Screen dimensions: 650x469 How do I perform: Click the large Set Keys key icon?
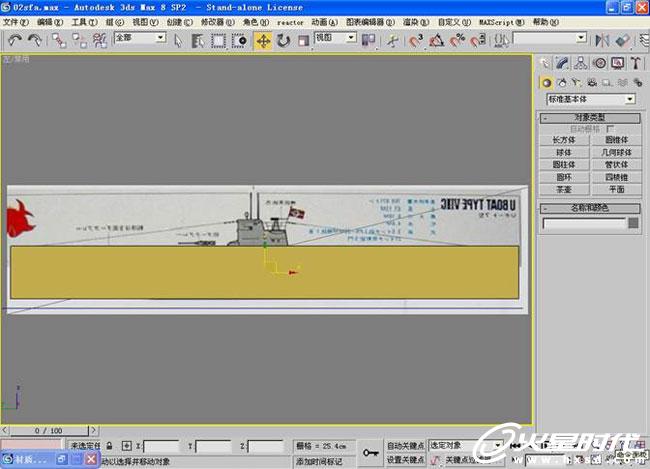pos(371,452)
